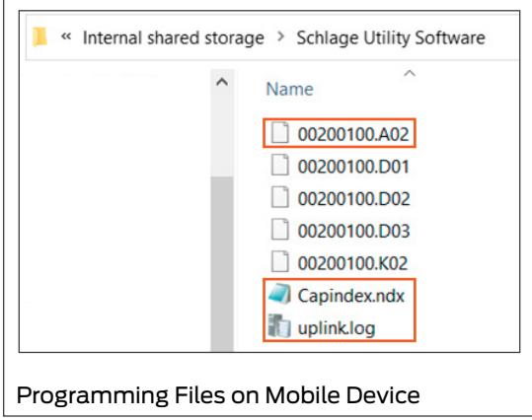Click the uplink.log file icon
532x420 pixels.
pyautogui.click(x=279, y=326)
